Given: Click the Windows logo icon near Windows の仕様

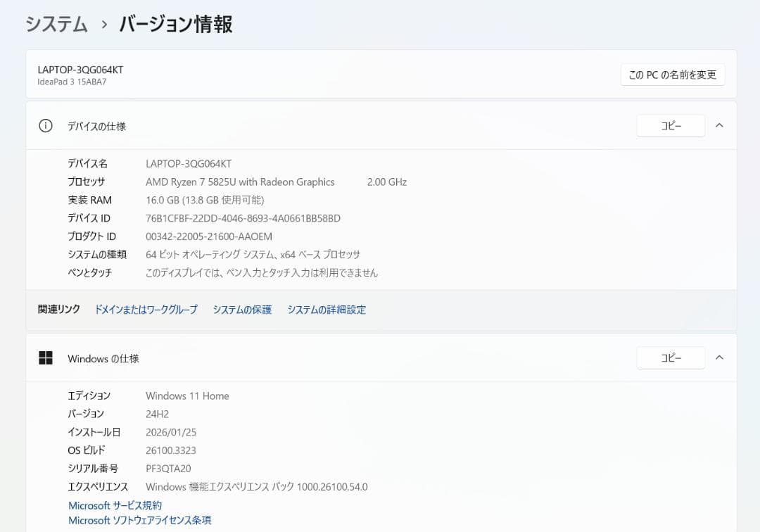Looking at the screenshot, I should pyautogui.click(x=45, y=357).
